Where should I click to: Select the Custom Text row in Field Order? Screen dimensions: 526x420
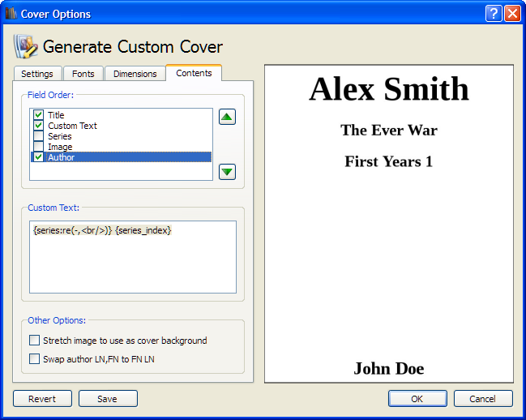(121, 126)
